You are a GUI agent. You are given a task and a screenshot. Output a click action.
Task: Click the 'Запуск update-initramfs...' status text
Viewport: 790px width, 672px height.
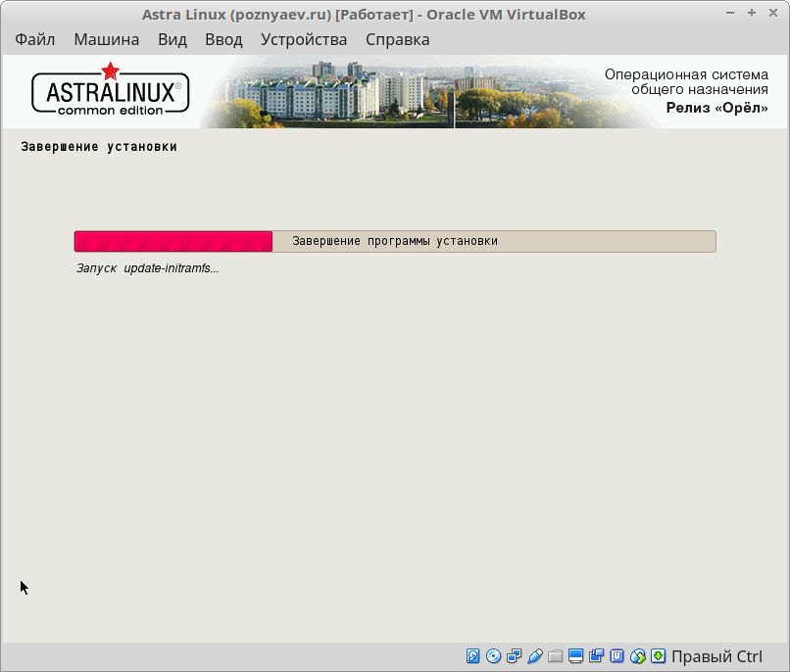[x=147, y=268]
